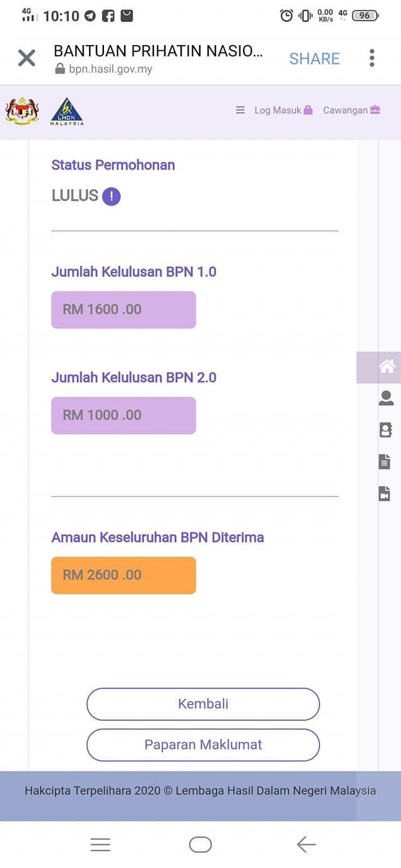
Task: Click the LHDN Malaysia logo
Action: (x=66, y=112)
